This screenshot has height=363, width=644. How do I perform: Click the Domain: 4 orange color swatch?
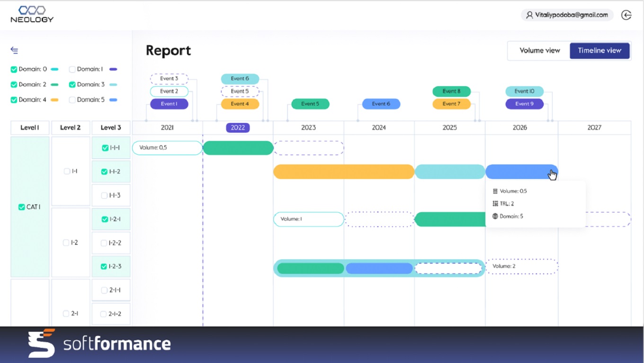pos(54,100)
